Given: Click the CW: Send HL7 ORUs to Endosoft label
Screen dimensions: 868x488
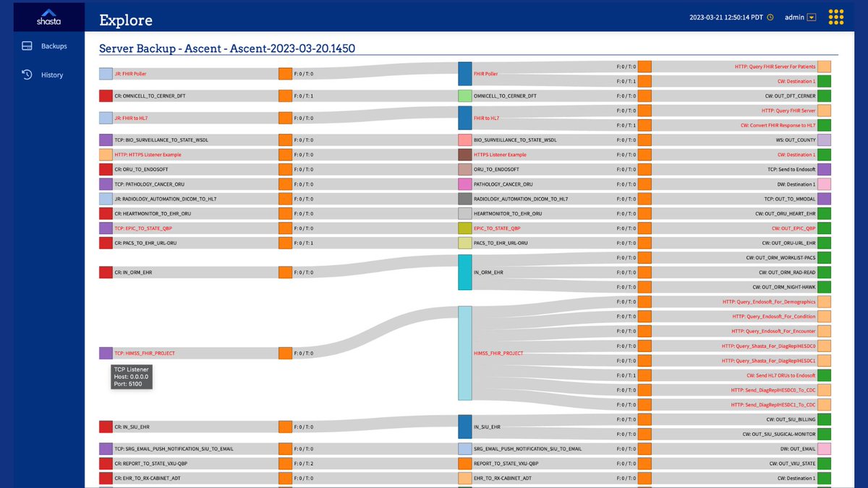Looking at the screenshot, I should [x=780, y=375].
